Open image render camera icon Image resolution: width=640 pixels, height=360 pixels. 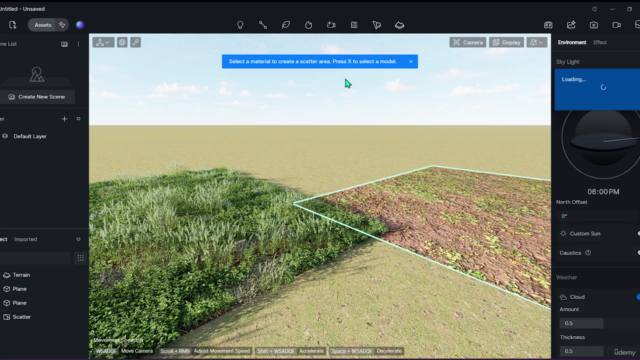(x=594, y=25)
